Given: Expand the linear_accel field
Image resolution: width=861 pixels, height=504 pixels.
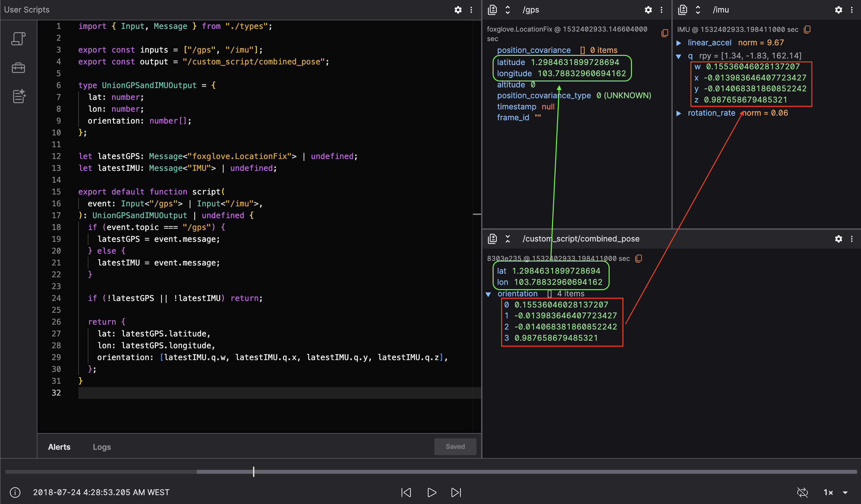Looking at the screenshot, I should coord(679,43).
